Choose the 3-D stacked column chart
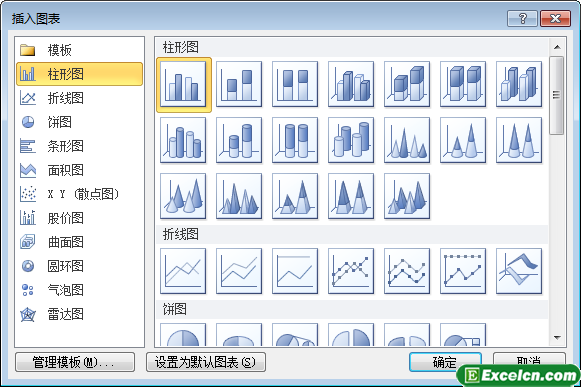 (407, 85)
